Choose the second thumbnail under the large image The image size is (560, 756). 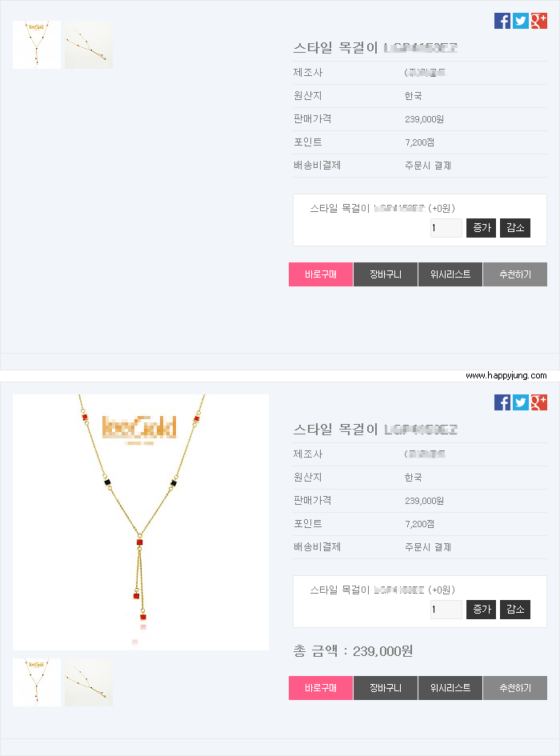point(89,682)
